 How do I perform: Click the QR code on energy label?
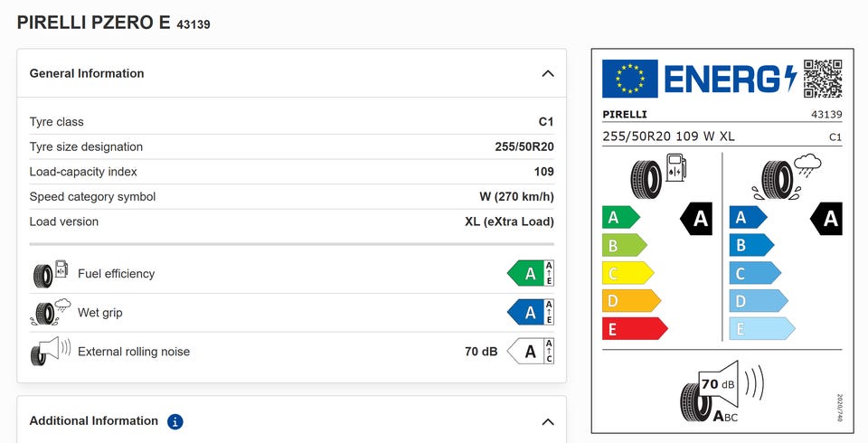coord(823,79)
